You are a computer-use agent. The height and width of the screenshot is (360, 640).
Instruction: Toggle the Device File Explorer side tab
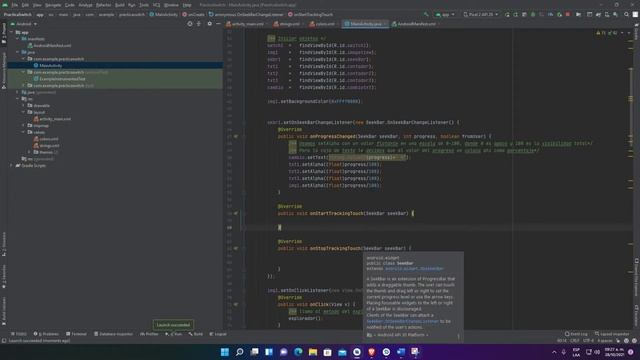click(636, 278)
